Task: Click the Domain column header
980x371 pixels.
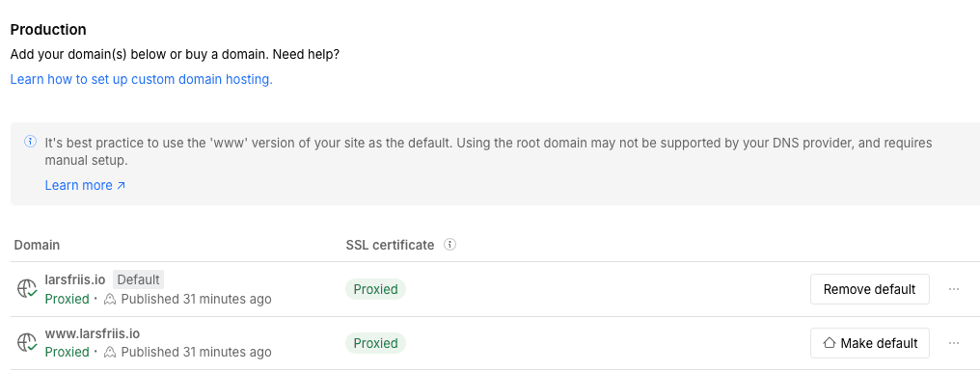Action: [37, 245]
